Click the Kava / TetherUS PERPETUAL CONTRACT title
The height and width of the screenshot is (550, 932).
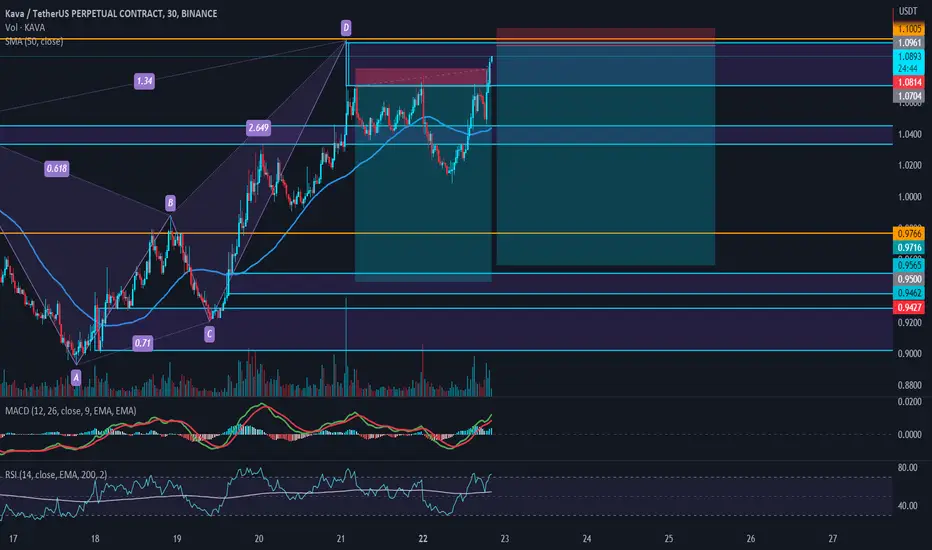(x=111, y=13)
